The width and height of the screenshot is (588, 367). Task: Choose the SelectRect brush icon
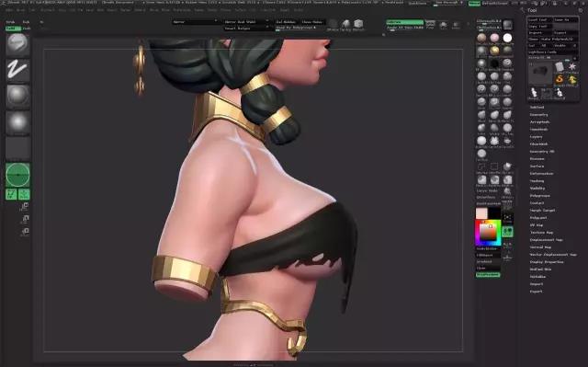coord(494,167)
